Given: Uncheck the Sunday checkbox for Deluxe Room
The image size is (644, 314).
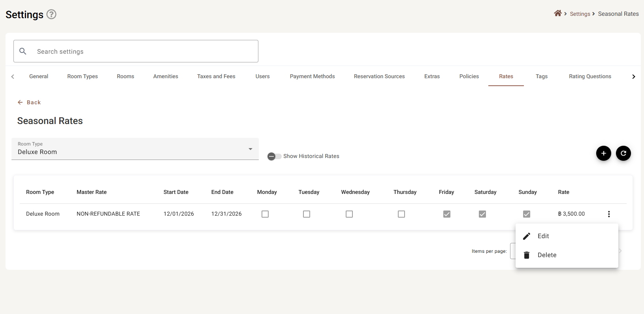Looking at the screenshot, I should tap(527, 214).
